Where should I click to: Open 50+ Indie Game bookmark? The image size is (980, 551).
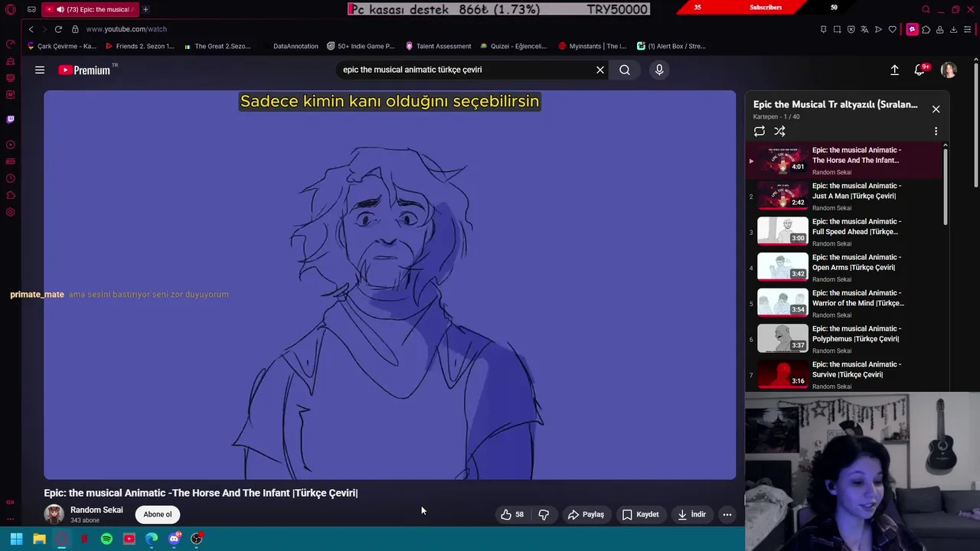pyautogui.click(x=361, y=46)
